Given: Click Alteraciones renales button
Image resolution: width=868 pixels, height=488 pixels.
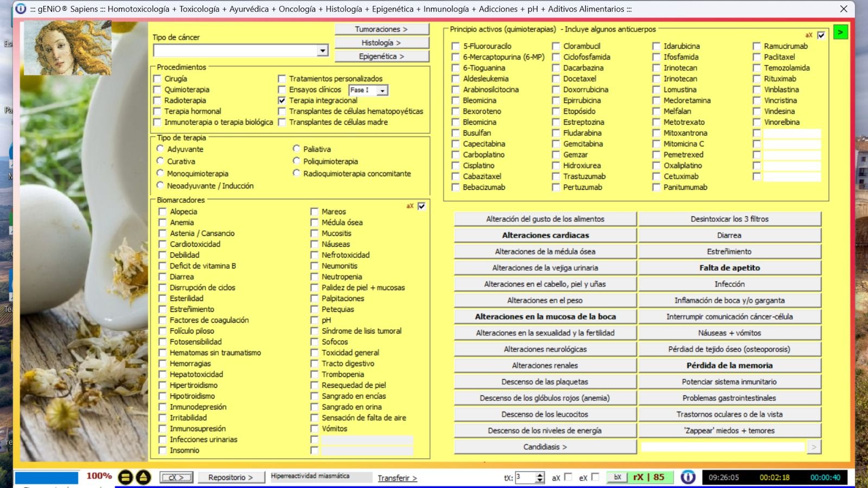Looking at the screenshot, I should (x=545, y=365).
